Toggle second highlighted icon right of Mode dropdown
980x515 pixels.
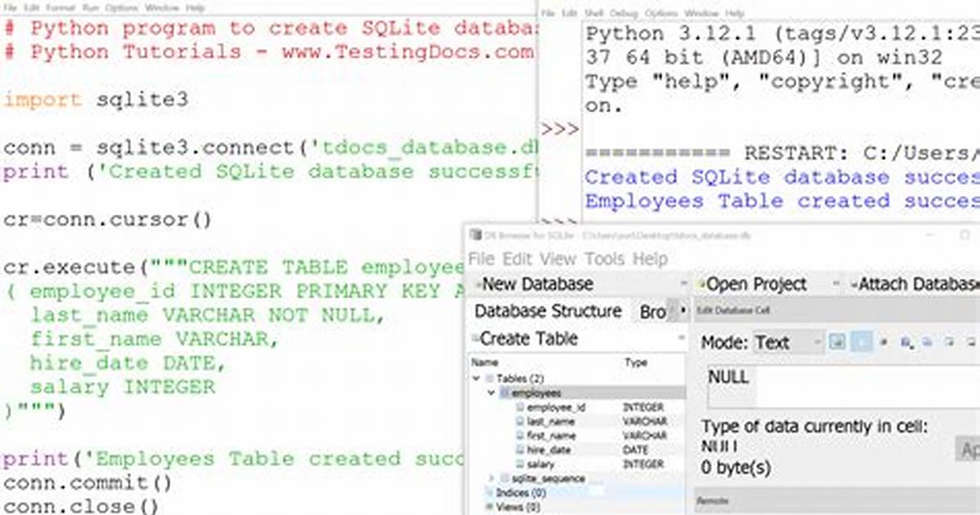861,342
